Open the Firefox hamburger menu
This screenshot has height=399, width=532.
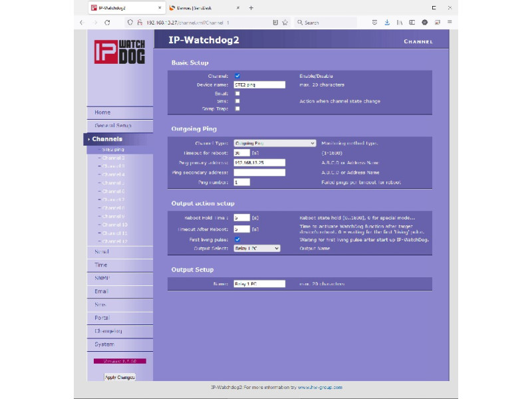coord(450,22)
